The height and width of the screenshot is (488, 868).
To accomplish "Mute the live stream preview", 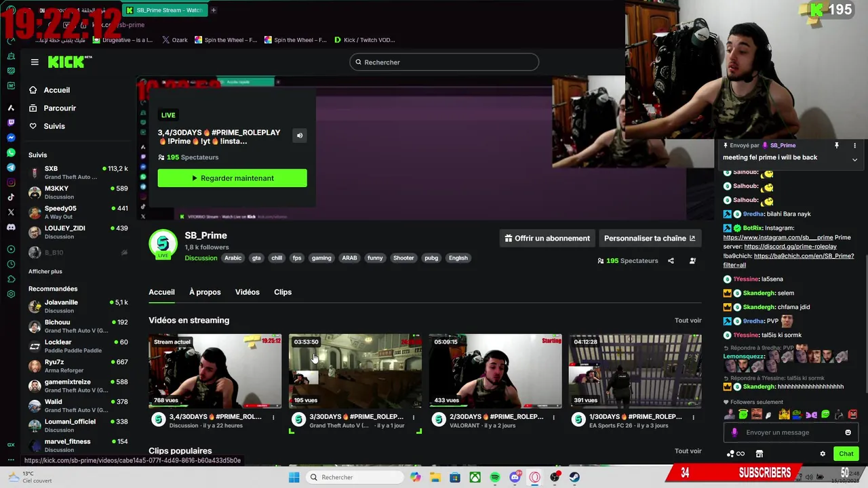I will [x=299, y=136].
